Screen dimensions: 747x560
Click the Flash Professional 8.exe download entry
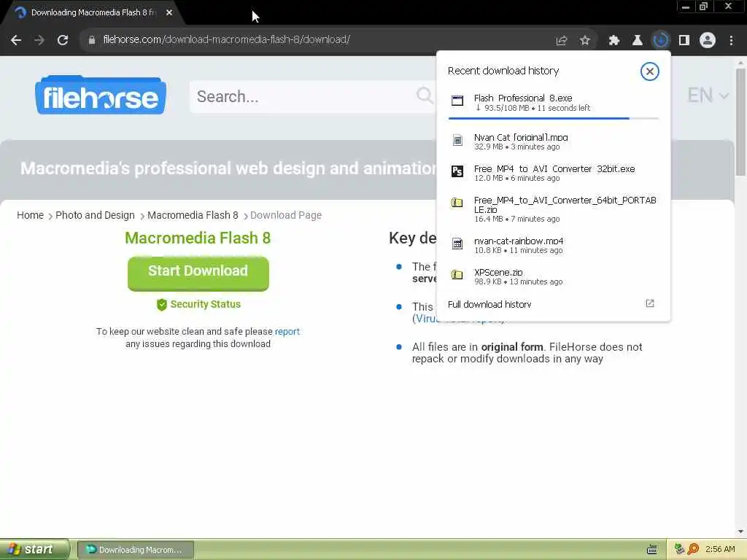[x=554, y=103]
